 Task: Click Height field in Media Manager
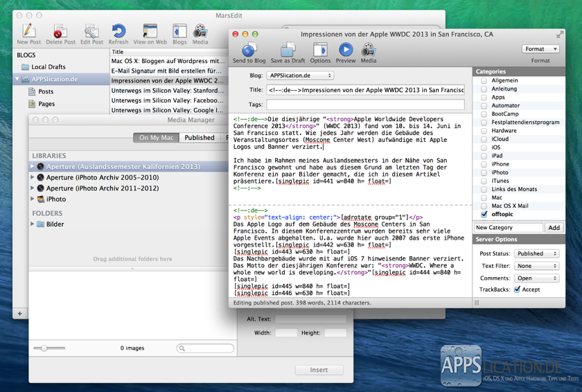click(x=335, y=332)
